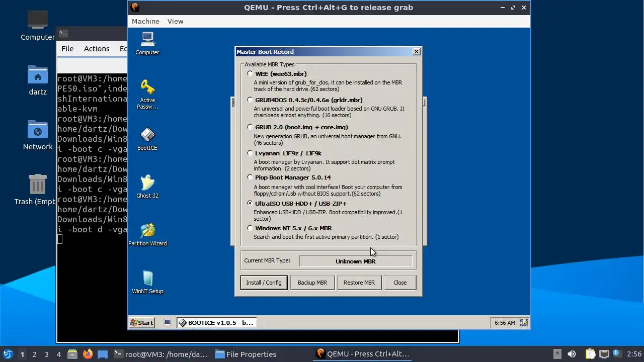Launch BootICE desktop icon
Viewport: 644px width, 362px height.
[x=147, y=139]
